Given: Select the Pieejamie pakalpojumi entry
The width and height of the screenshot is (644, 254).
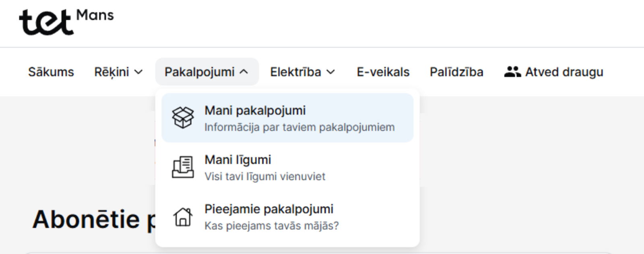Looking at the screenshot, I should (287, 217).
